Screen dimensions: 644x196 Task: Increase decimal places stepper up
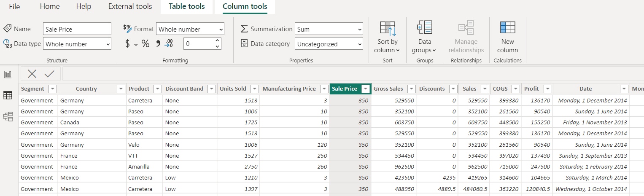218,41
